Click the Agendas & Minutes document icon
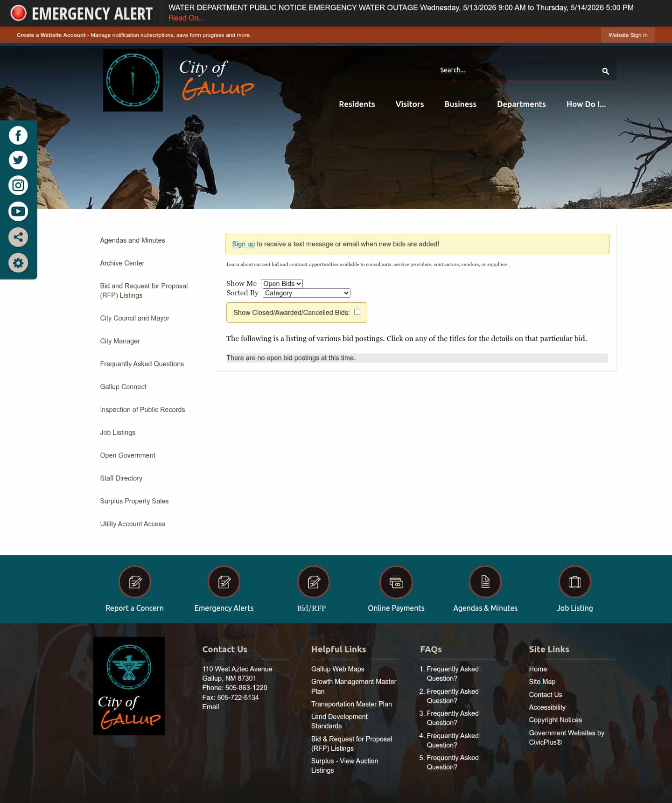 tap(485, 582)
